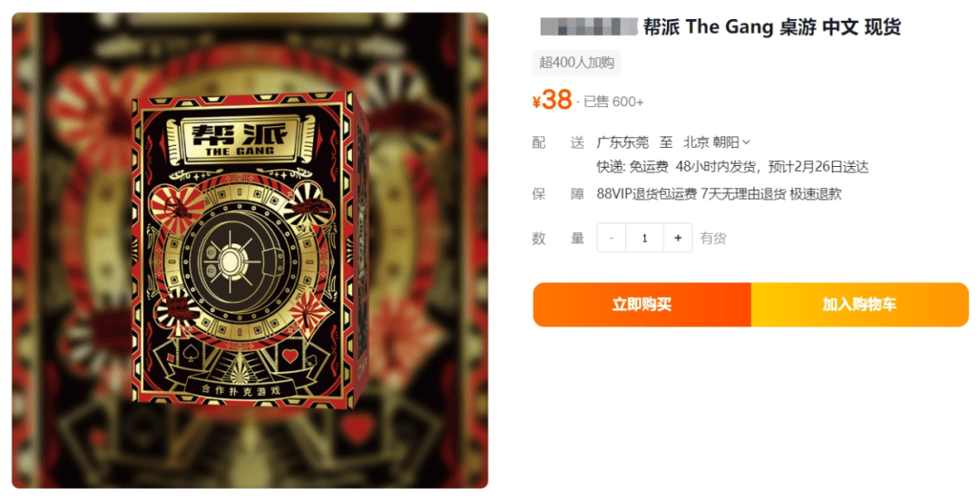The height and width of the screenshot is (498, 980).
Task: Click the 7天无理由退货 guarantee text
Action: [743, 194]
